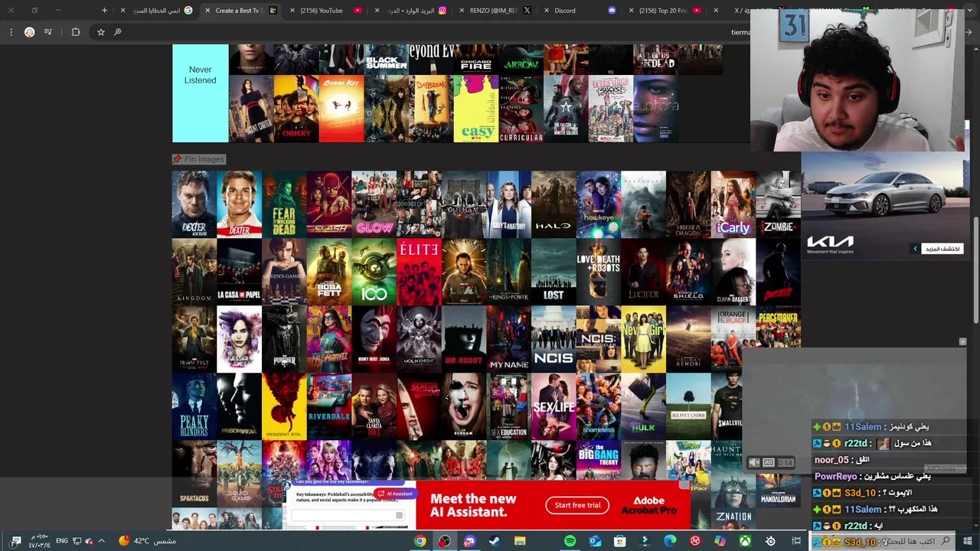Expand the system tray hidden icons arrow
Screen dimensions: 980x551
[x=101, y=541]
